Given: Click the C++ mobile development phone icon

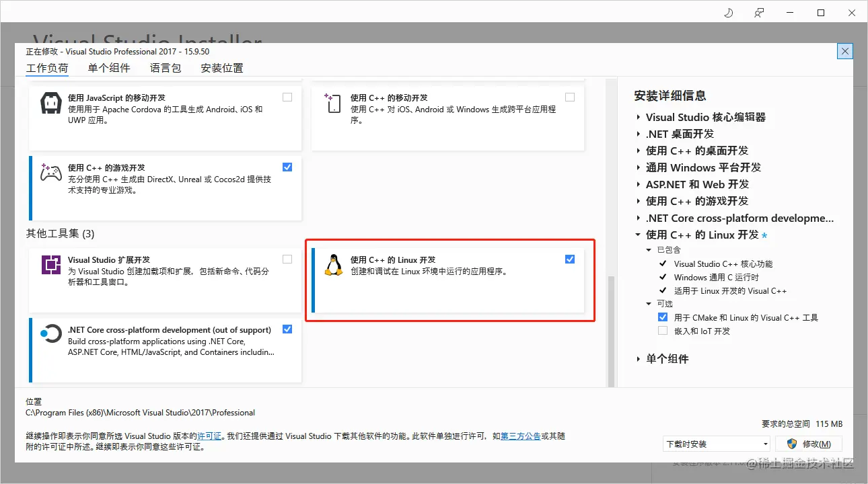Looking at the screenshot, I should (x=334, y=104).
